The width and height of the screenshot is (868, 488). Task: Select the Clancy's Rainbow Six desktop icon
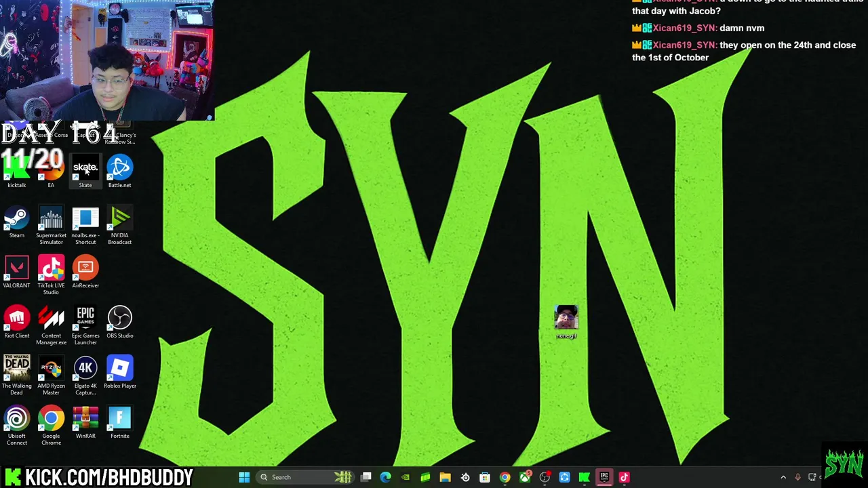coord(120,134)
